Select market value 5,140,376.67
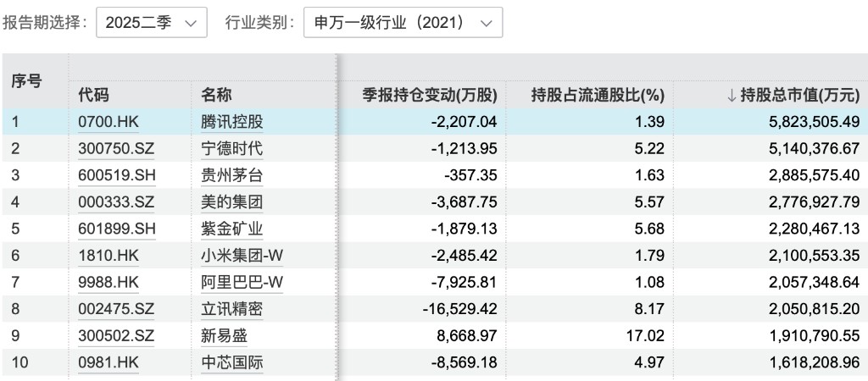Viewport: 868px width, 381px height. pos(815,149)
